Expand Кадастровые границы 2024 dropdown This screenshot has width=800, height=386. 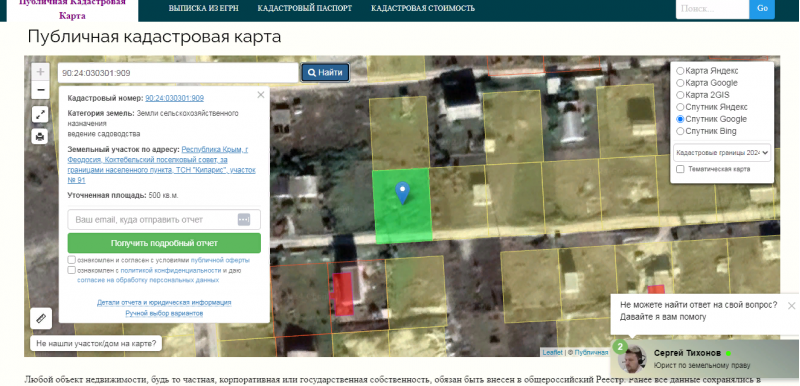coord(722,152)
